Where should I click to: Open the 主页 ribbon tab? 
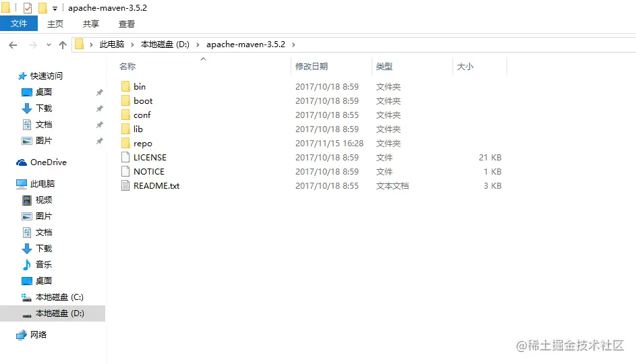click(x=55, y=24)
